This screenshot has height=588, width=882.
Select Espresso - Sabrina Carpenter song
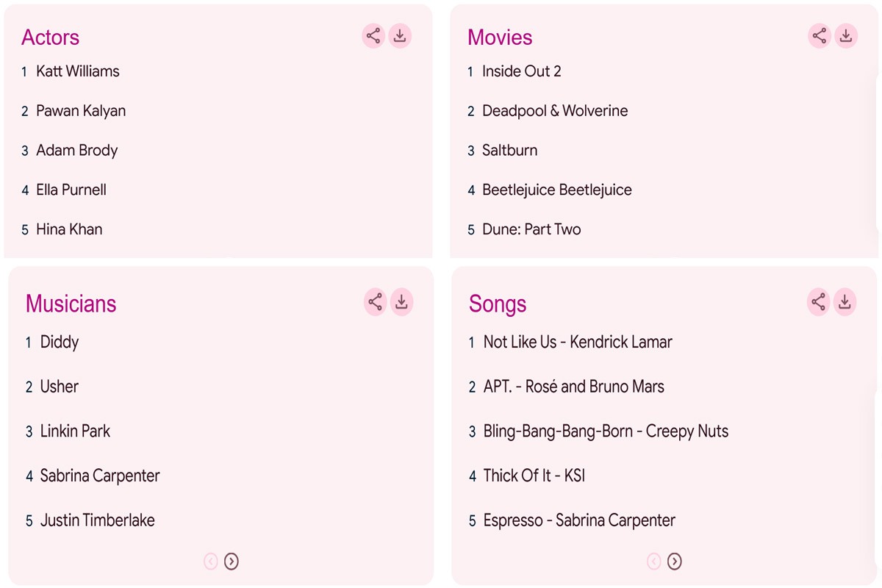pos(579,520)
